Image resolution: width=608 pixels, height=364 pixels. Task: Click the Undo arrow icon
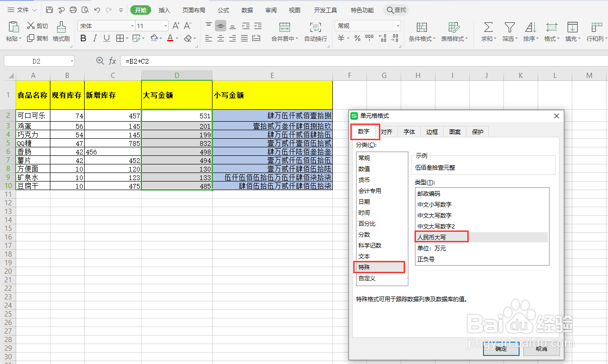[97, 10]
